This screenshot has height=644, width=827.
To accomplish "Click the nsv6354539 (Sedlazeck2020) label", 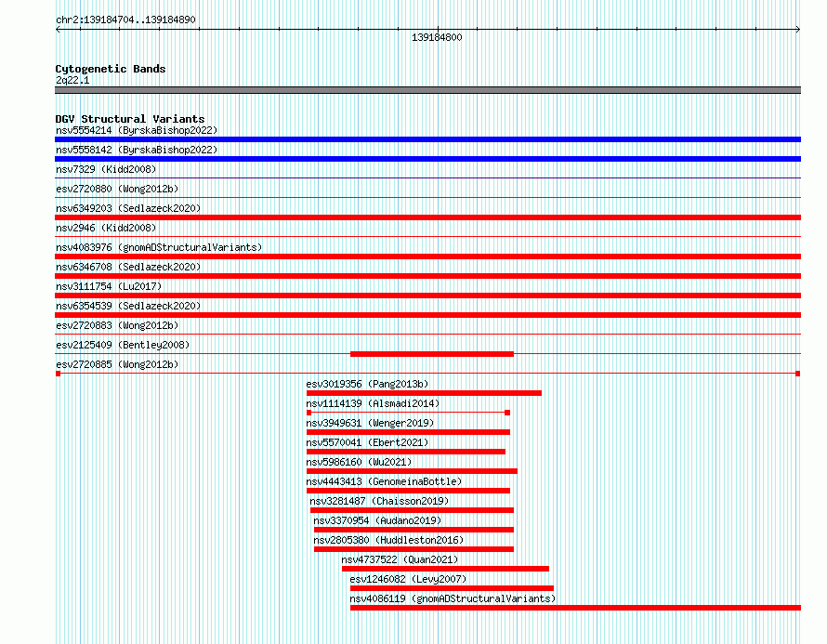I will click(x=128, y=306).
